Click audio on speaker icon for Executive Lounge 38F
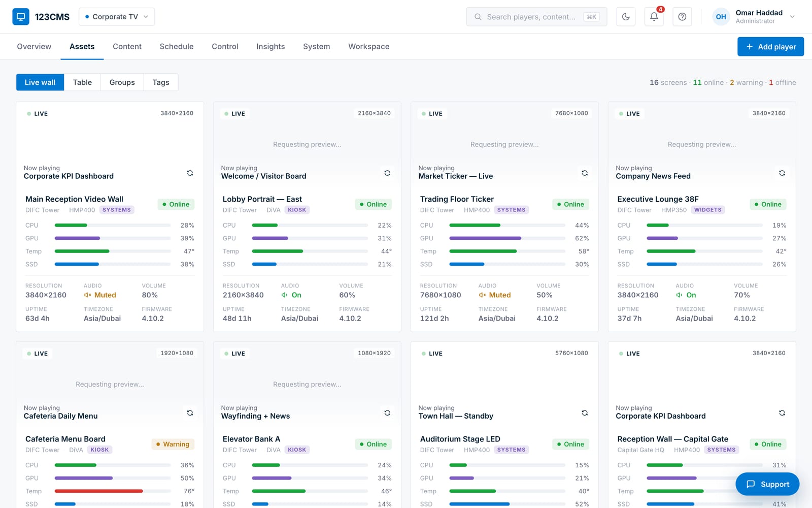This screenshot has width=812, height=508. click(679, 295)
